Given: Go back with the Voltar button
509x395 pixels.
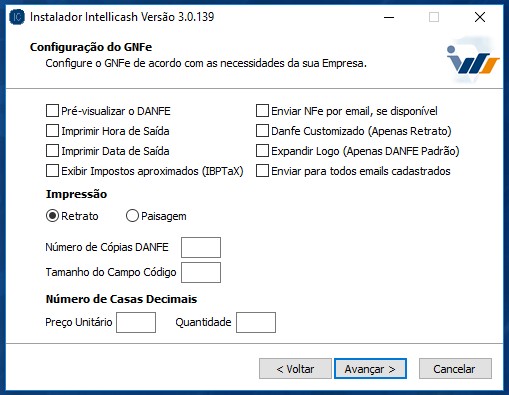Looking at the screenshot, I should tap(295, 369).
